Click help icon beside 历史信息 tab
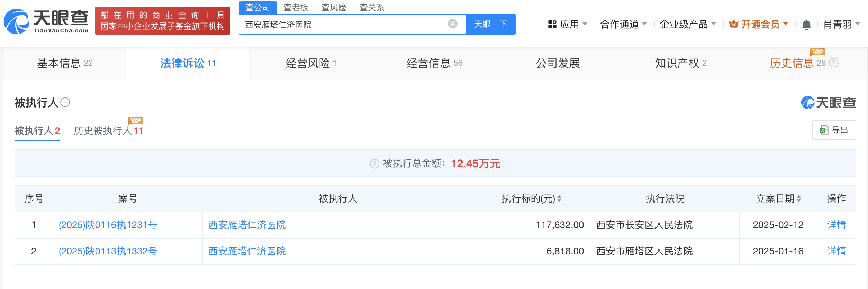Screen dimensions: 868x289 834,63
